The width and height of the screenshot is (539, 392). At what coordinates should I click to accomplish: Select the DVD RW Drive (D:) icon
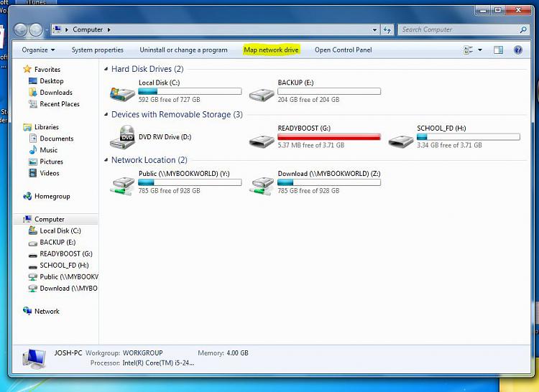[x=123, y=136]
